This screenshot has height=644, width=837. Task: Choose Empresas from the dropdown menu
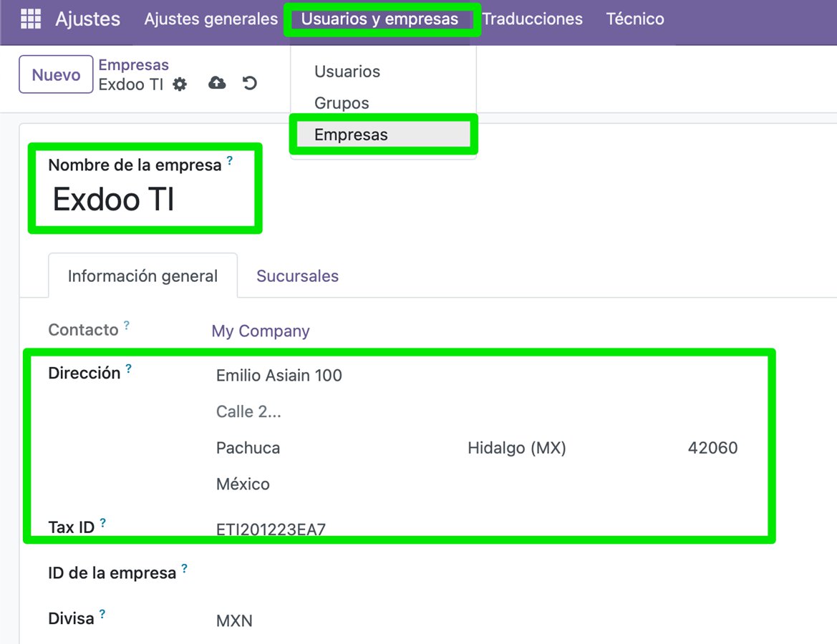(383, 135)
